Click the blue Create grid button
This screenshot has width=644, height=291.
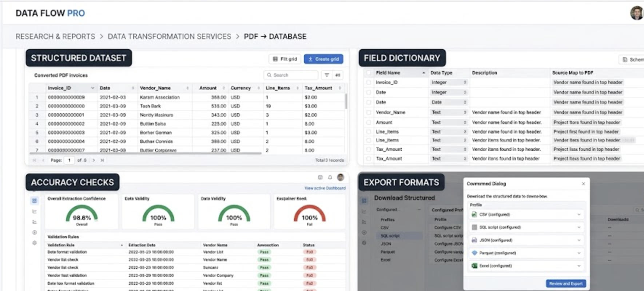coord(323,59)
